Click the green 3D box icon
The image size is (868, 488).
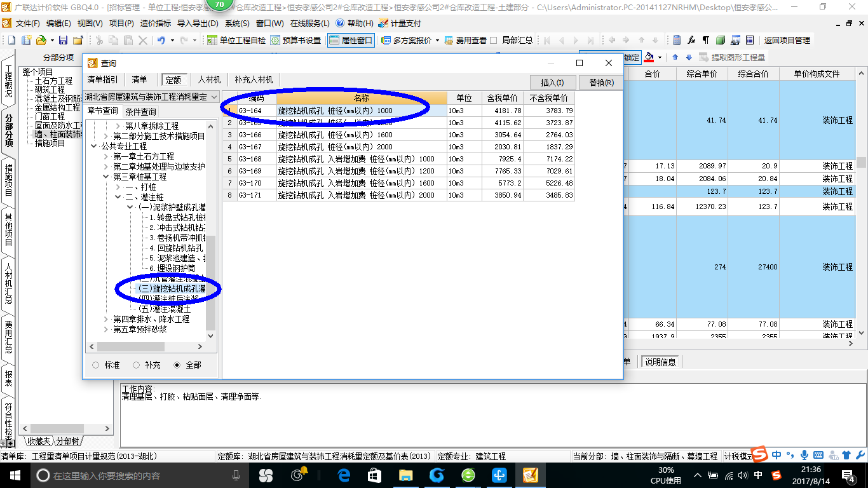tap(721, 40)
